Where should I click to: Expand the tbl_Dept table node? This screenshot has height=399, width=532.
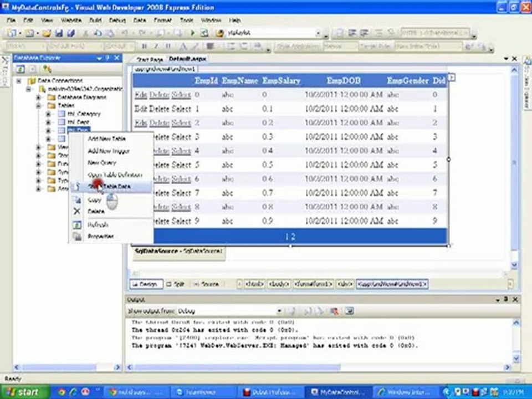click(48, 122)
